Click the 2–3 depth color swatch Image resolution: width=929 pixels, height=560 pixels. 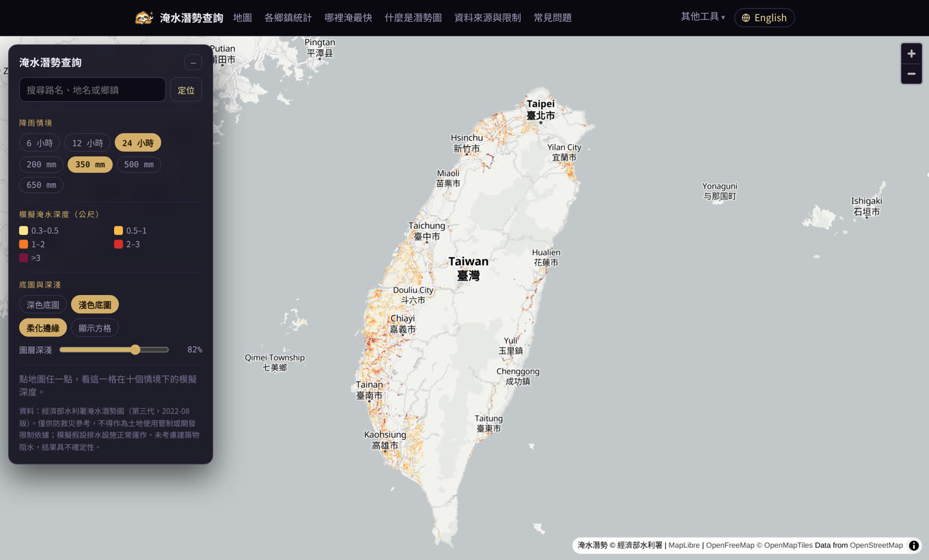119,244
